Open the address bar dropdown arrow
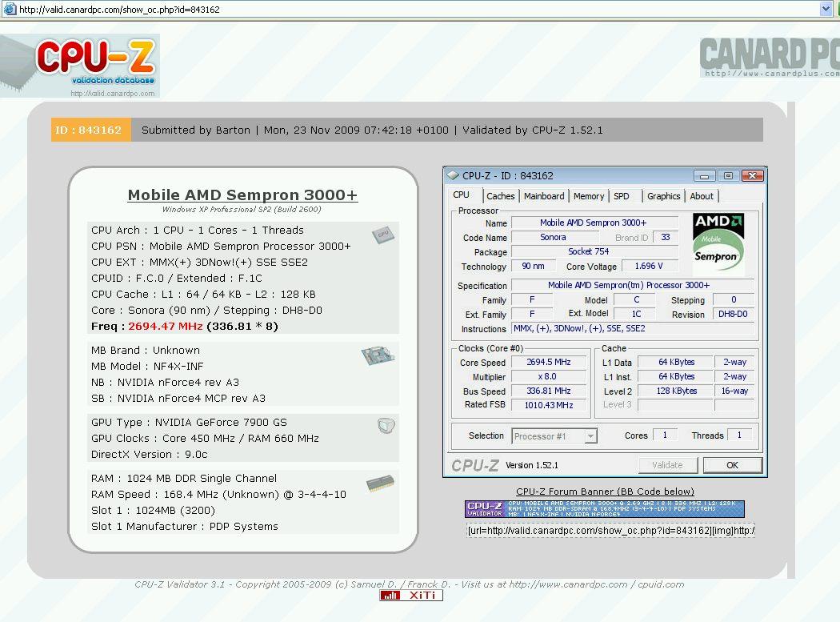The height and width of the screenshot is (622, 840). point(826,9)
